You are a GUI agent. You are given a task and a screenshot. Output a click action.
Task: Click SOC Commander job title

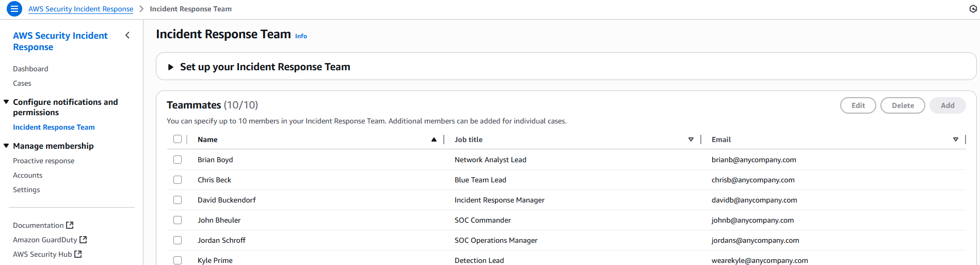click(x=483, y=220)
